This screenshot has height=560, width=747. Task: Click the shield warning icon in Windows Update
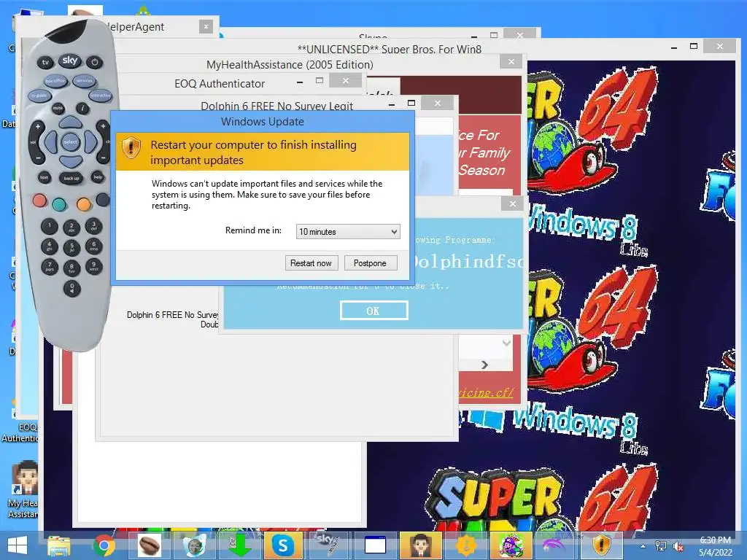tap(131, 147)
